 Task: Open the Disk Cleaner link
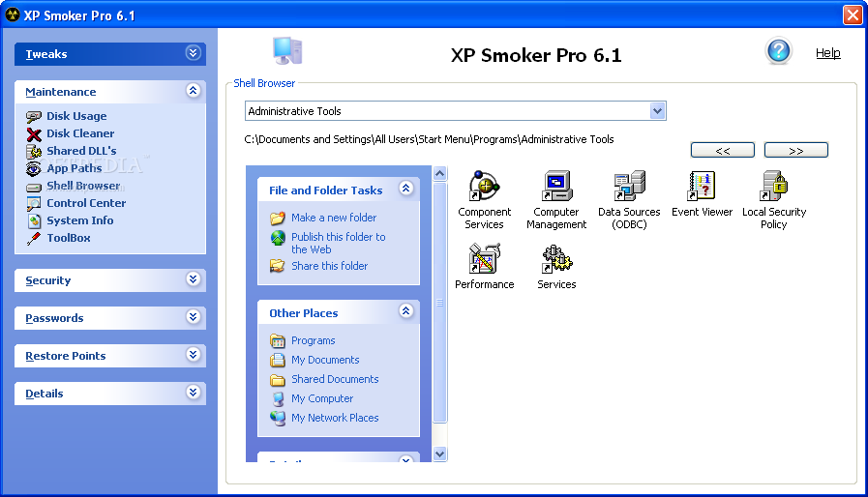point(80,133)
